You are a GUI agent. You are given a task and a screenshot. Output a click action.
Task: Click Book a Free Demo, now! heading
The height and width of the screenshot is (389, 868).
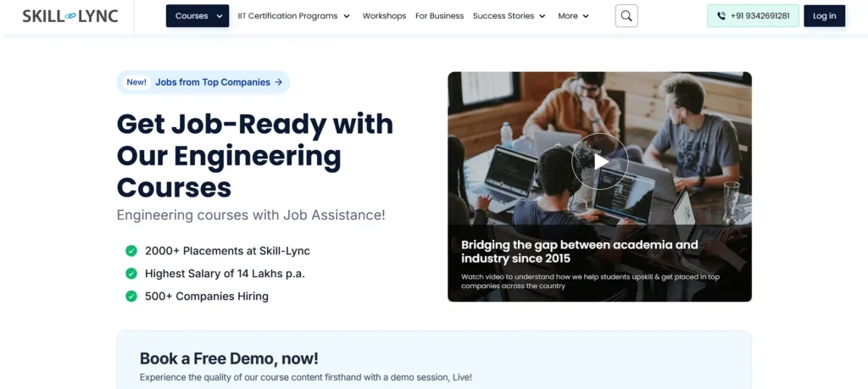(229, 358)
